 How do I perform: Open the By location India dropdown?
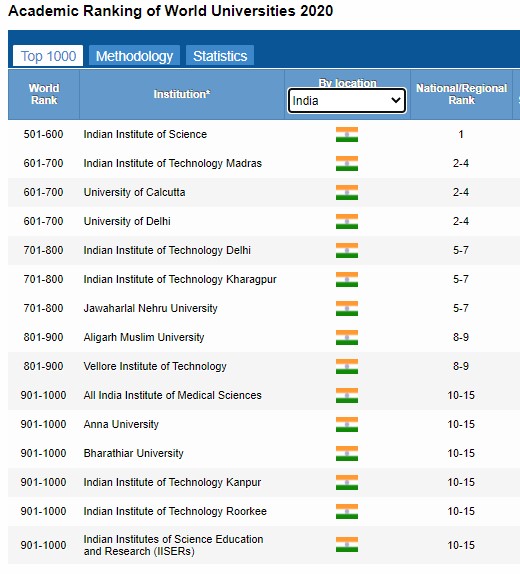(x=347, y=100)
